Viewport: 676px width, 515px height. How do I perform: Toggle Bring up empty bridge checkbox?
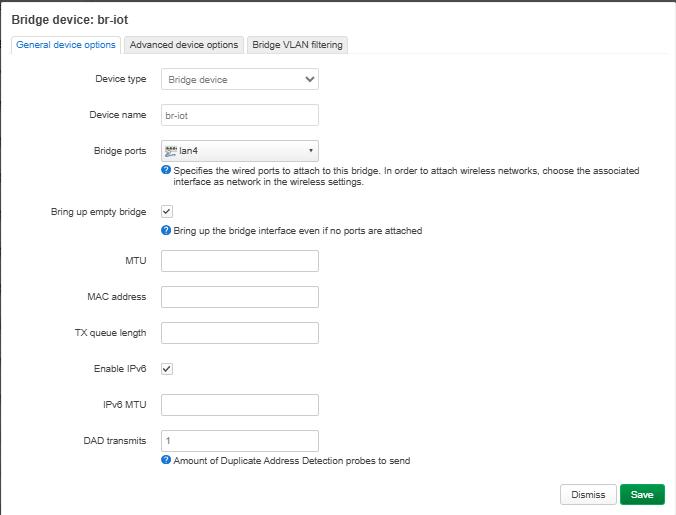(x=167, y=212)
